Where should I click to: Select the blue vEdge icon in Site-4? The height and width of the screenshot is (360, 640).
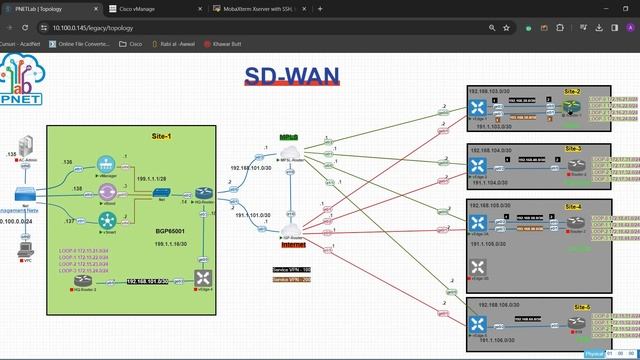coord(478,223)
